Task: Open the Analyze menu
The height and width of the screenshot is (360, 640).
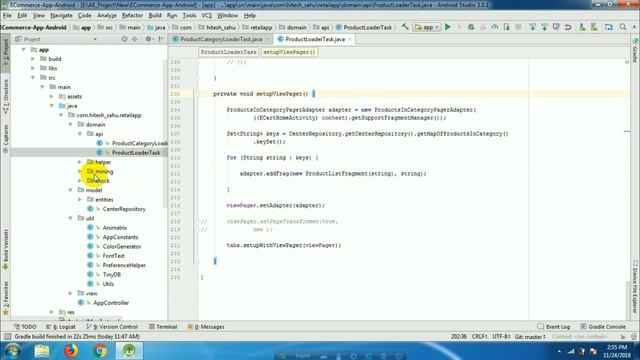Action: coord(107,16)
